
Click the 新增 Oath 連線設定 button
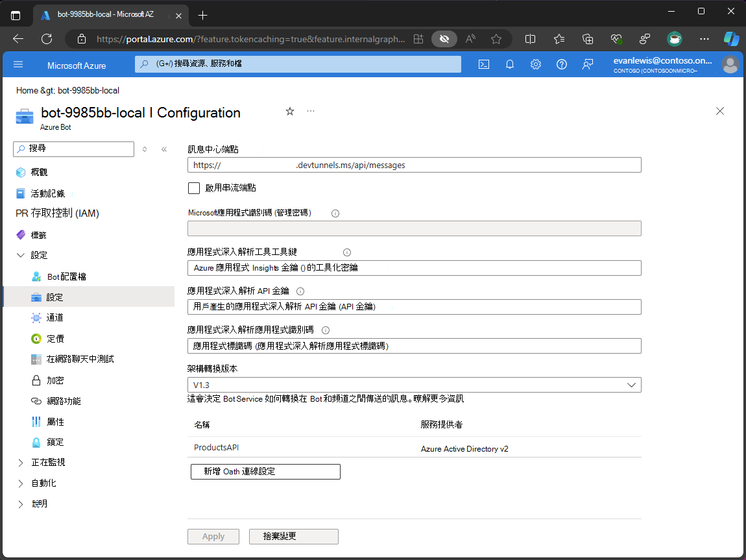coord(265,472)
